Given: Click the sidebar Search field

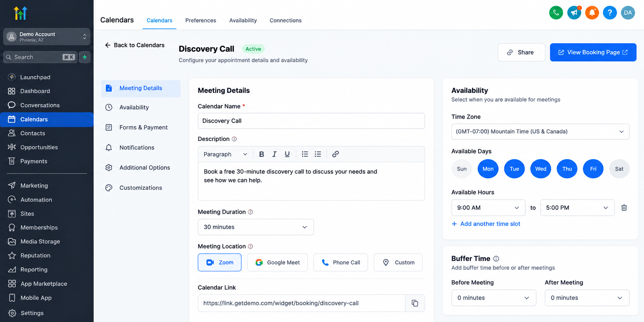Looking at the screenshot, I should pos(40,57).
